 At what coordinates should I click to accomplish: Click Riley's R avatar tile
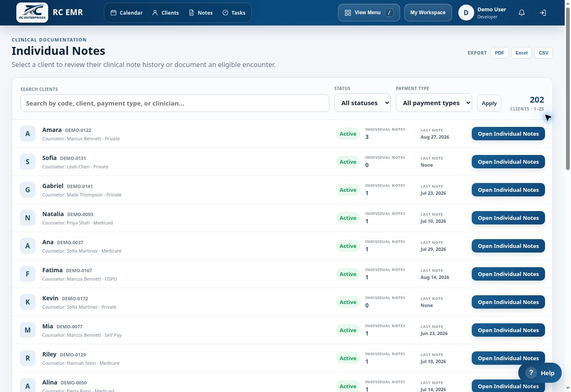28,358
